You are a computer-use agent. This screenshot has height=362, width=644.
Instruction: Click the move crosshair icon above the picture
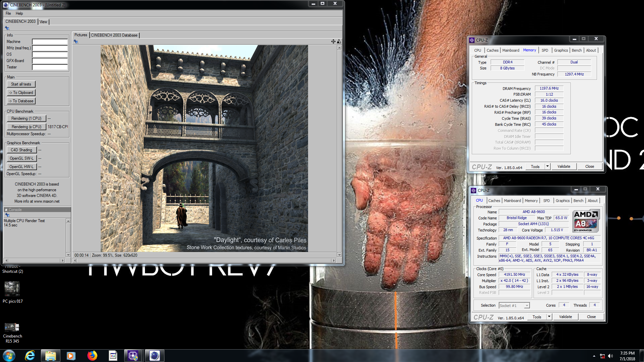tap(333, 42)
